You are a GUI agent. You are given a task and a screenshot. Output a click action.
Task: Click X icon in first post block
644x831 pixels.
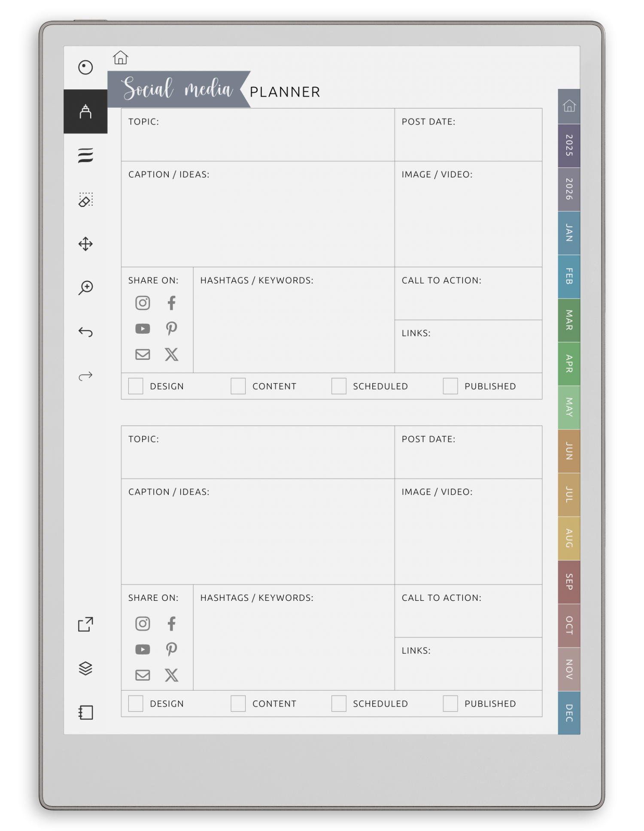pos(171,354)
